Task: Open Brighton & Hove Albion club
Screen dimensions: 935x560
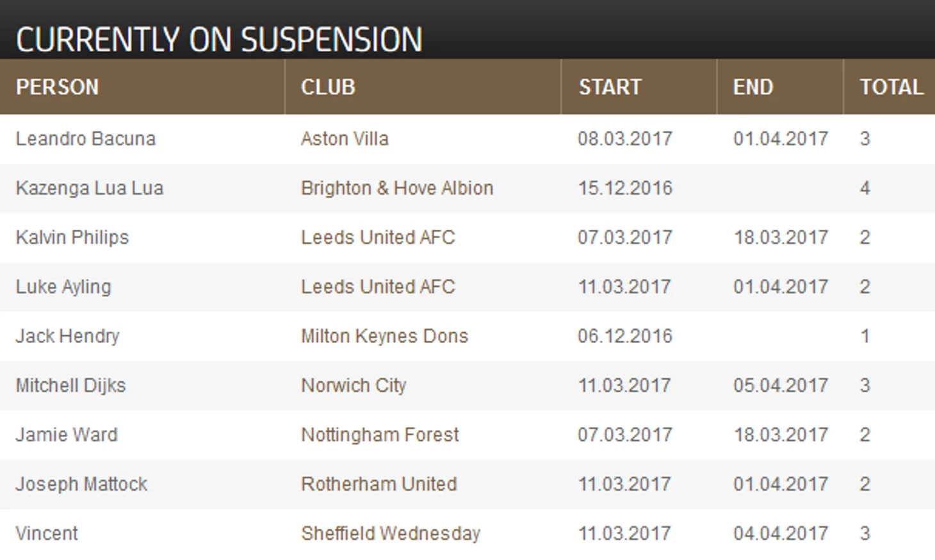Action: point(397,188)
